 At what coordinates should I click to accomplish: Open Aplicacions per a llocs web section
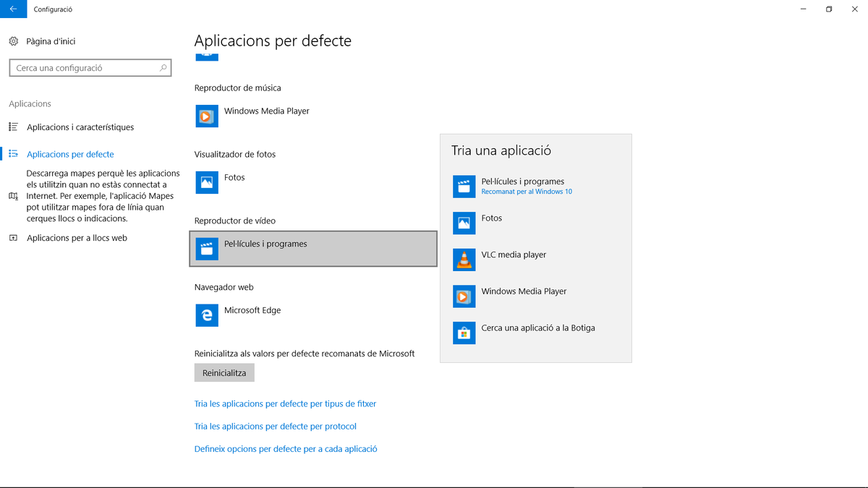point(77,238)
